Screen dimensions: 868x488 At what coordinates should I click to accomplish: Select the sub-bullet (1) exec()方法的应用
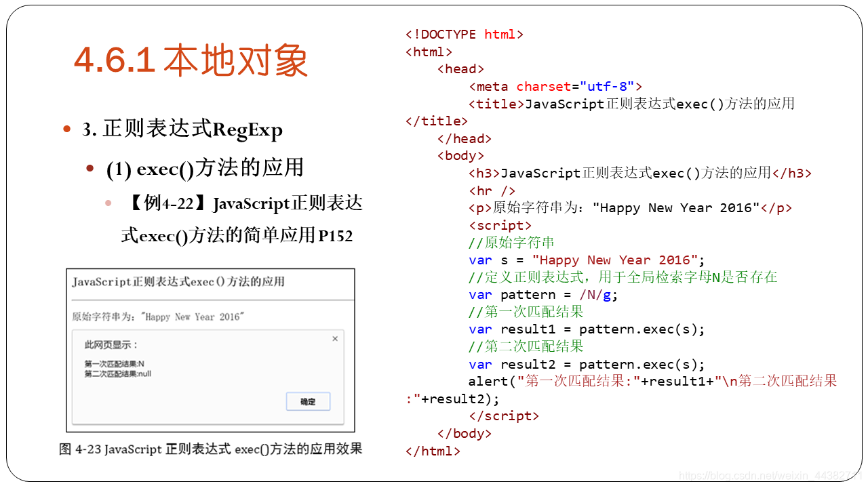tap(205, 168)
